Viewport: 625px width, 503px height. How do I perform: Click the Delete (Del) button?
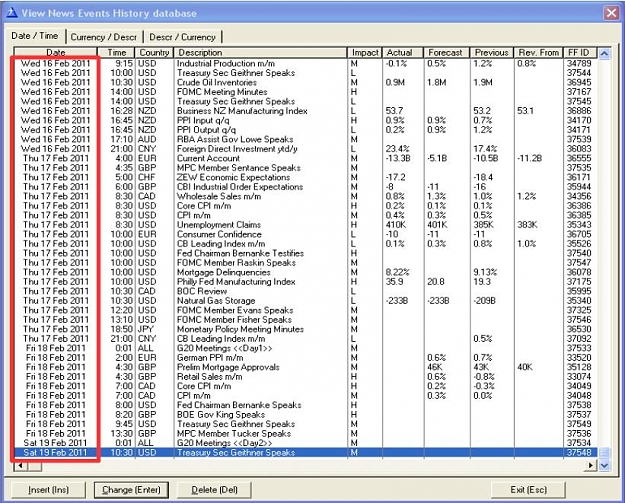(x=214, y=490)
